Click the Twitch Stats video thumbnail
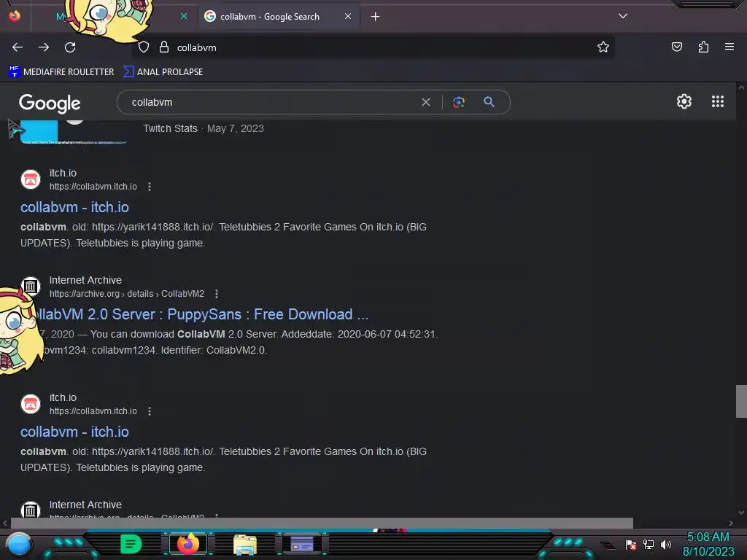The width and height of the screenshot is (747, 560). 74,131
